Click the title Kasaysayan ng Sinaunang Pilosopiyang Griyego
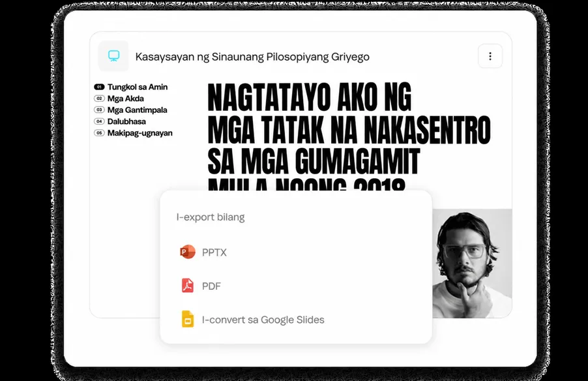The image size is (588, 381). 252,57
